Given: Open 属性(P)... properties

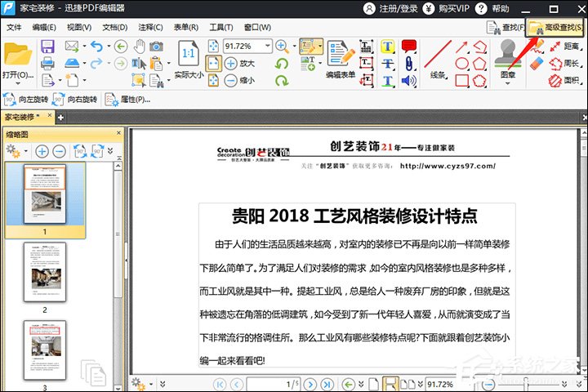Looking at the screenshot, I should pos(128,100).
